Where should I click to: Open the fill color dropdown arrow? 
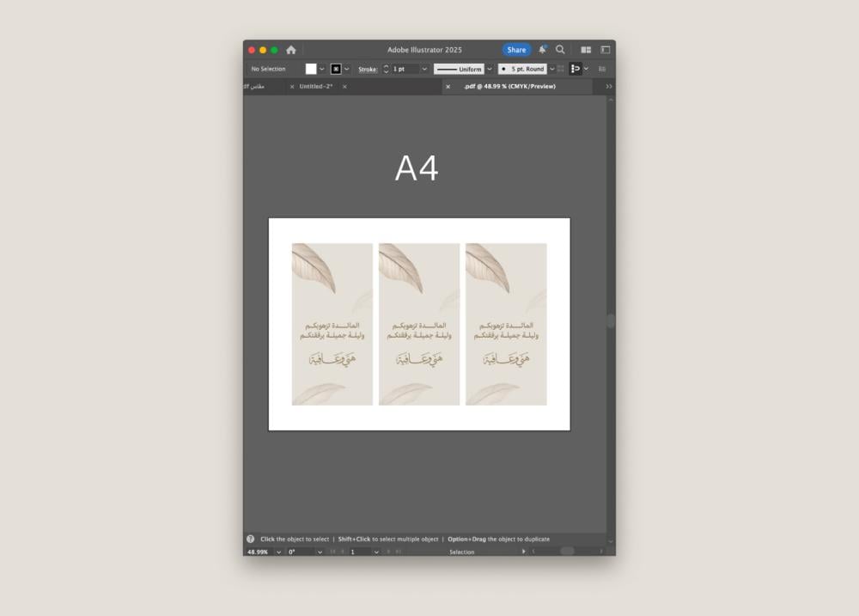(x=322, y=69)
